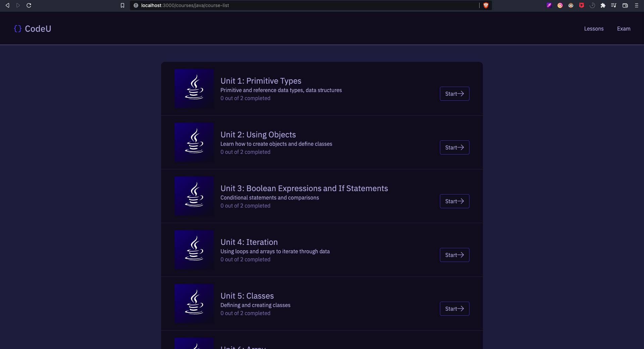Click the Java thumbnail for Unit 2
The height and width of the screenshot is (349, 644).
(194, 142)
